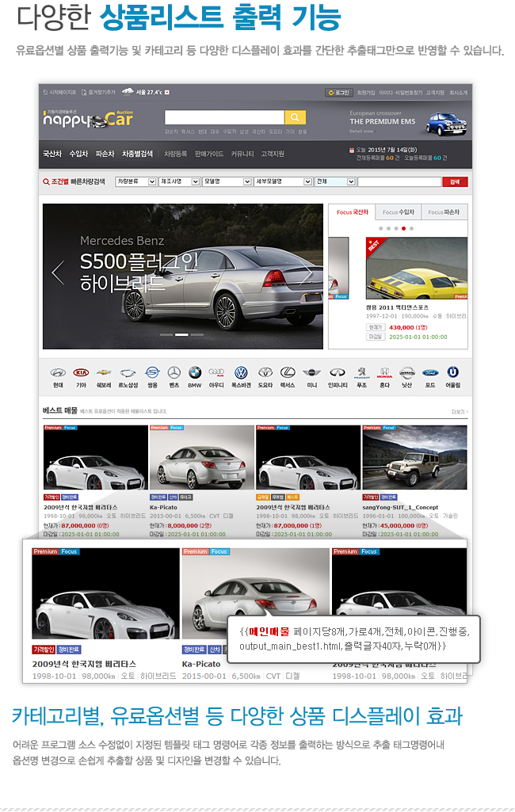
Task: Click the Infiniti (인피니티) brand logo
Action: tap(338, 372)
